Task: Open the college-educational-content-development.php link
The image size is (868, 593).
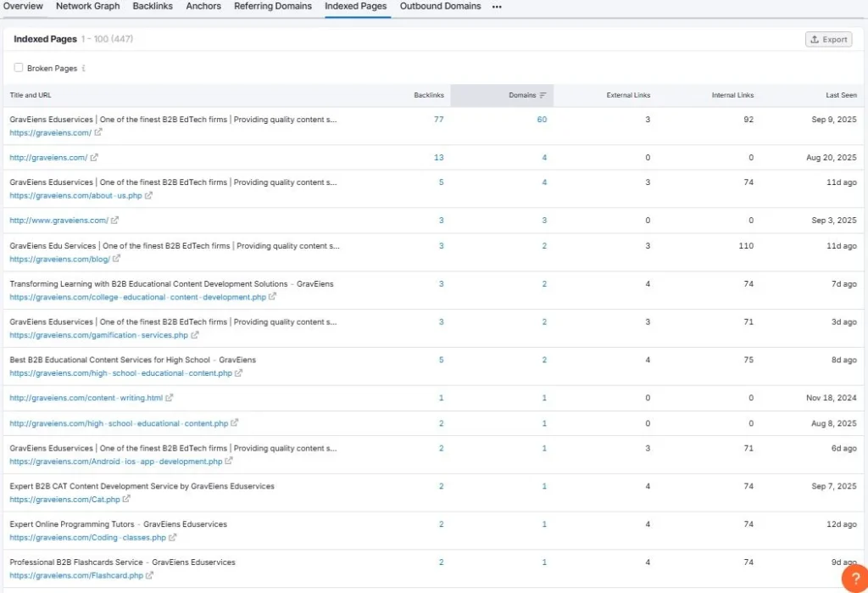Action: point(138,298)
